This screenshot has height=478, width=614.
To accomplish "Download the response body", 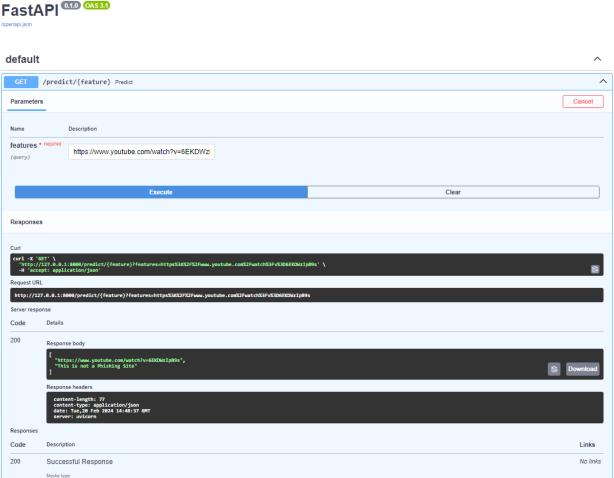I will [x=582, y=369].
